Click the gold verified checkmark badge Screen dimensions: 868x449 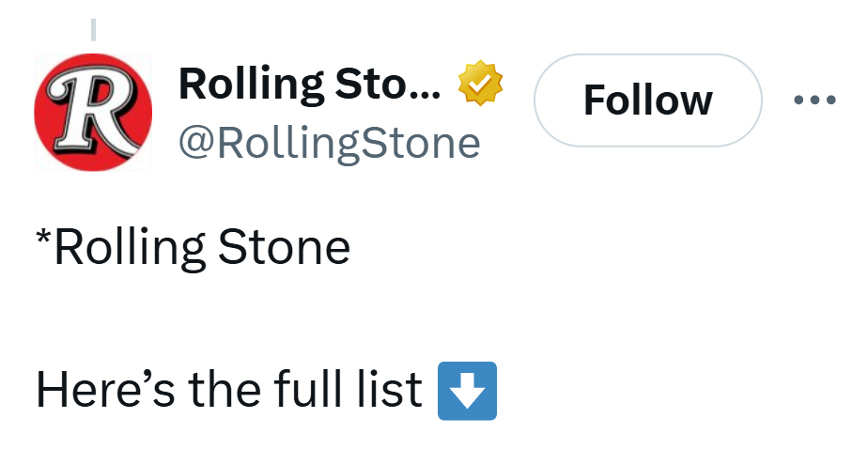tap(480, 85)
